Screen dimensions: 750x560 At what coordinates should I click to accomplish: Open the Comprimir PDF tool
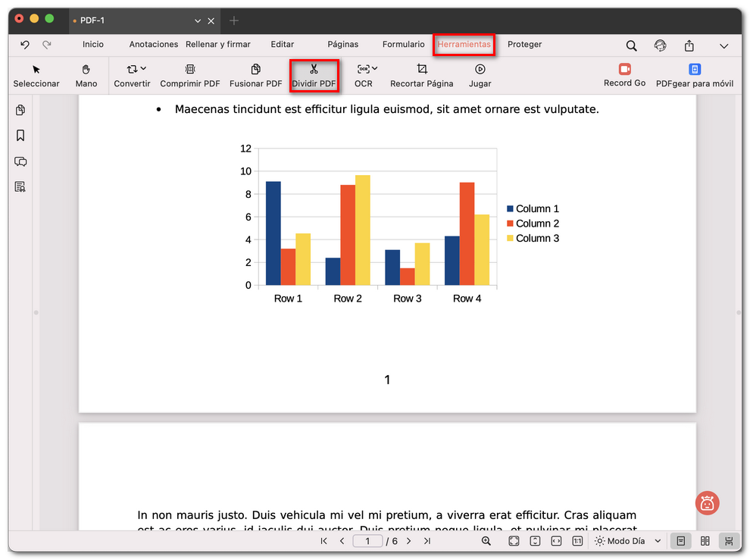coord(189,75)
